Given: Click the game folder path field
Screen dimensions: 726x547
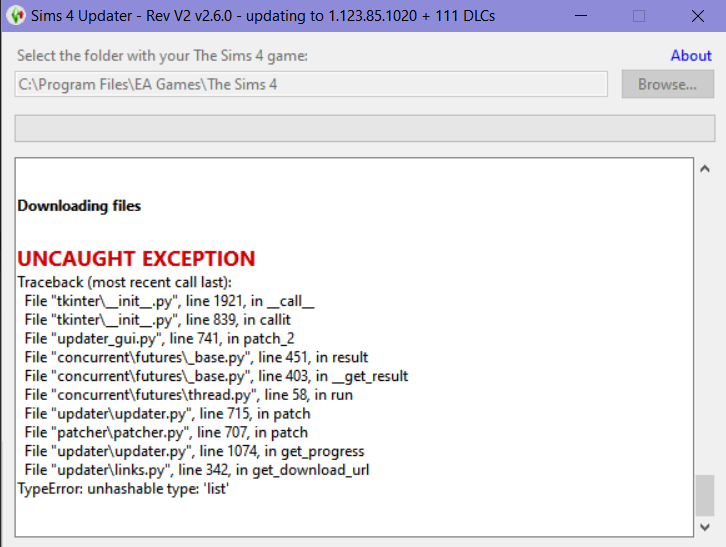Looking at the screenshot, I should (310, 84).
